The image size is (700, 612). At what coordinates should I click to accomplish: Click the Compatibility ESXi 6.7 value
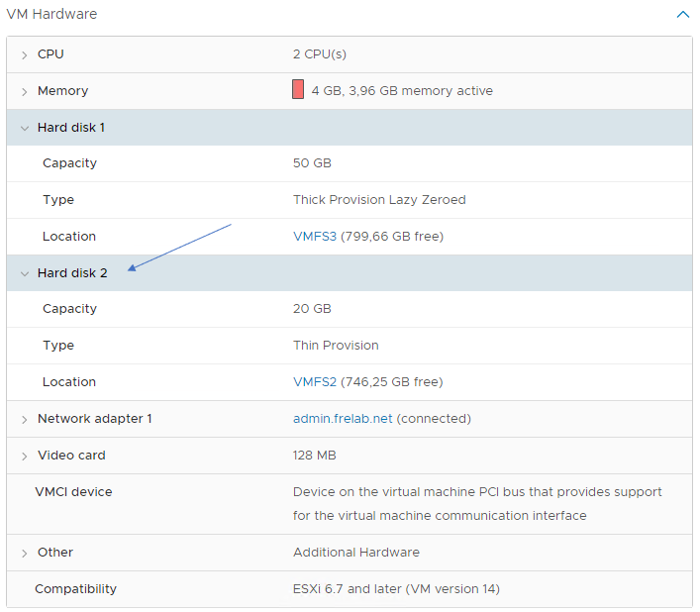coord(396,589)
